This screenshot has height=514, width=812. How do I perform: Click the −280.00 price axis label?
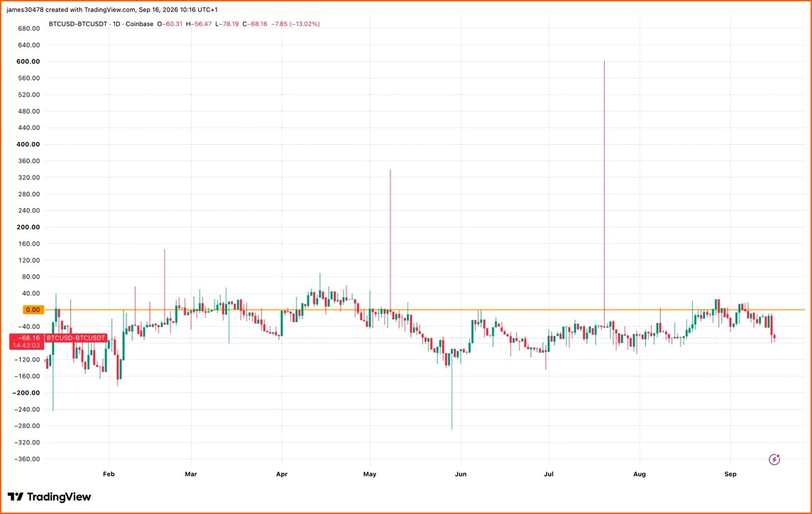click(26, 426)
